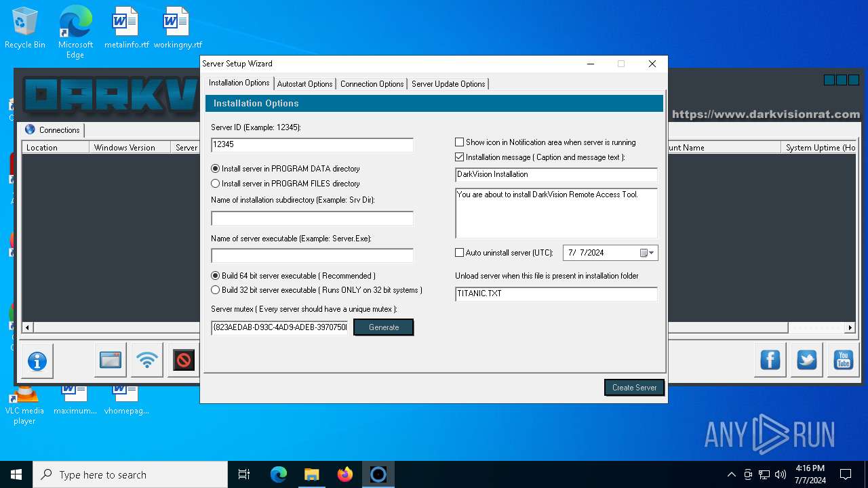Image resolution: width=868 pixels, height=488 pixels.
Task: Click the Windows Start button
Action: [x=16, y=474]
